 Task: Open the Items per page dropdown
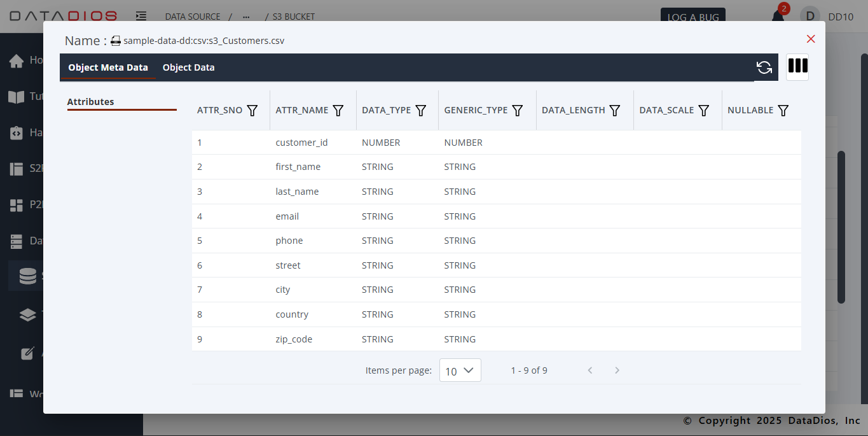(460, 370)
